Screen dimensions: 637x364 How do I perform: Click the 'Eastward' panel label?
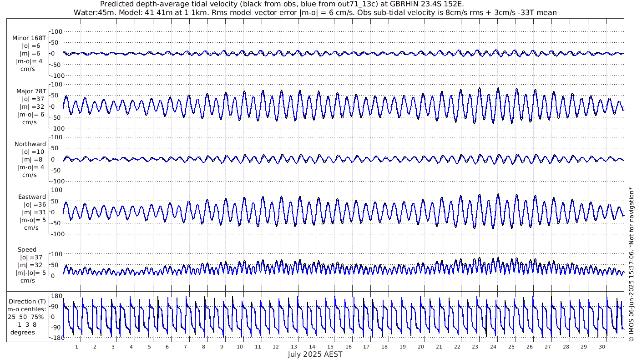[32, 197]
